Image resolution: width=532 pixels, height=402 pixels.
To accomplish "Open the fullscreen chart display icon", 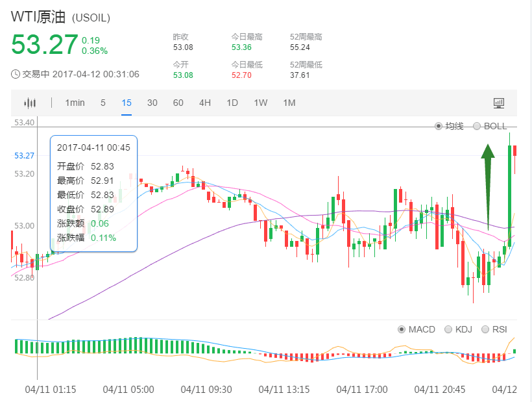I will (x=499, y=103).
